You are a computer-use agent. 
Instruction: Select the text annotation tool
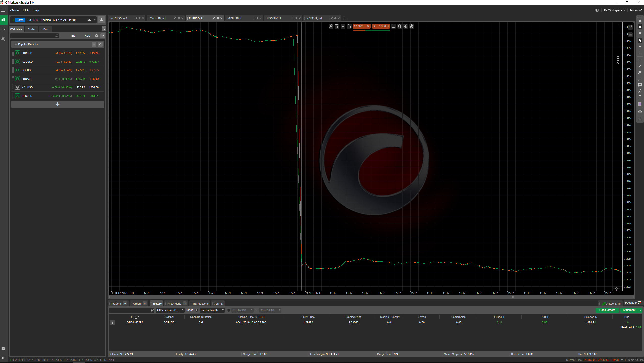pos(640,97)
